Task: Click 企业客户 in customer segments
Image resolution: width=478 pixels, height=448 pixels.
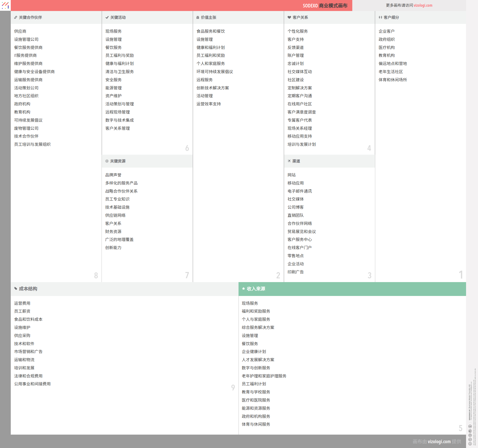Action: click(x=386, y=31)
